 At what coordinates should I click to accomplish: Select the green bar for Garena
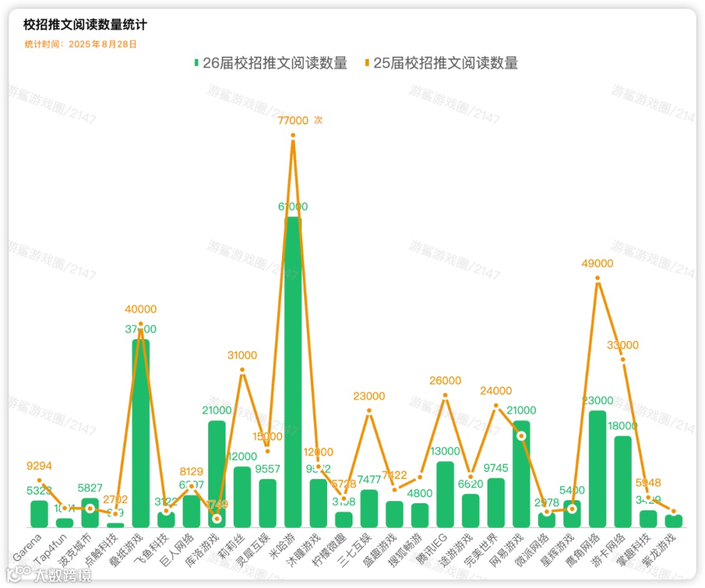(x=39, y=514)
